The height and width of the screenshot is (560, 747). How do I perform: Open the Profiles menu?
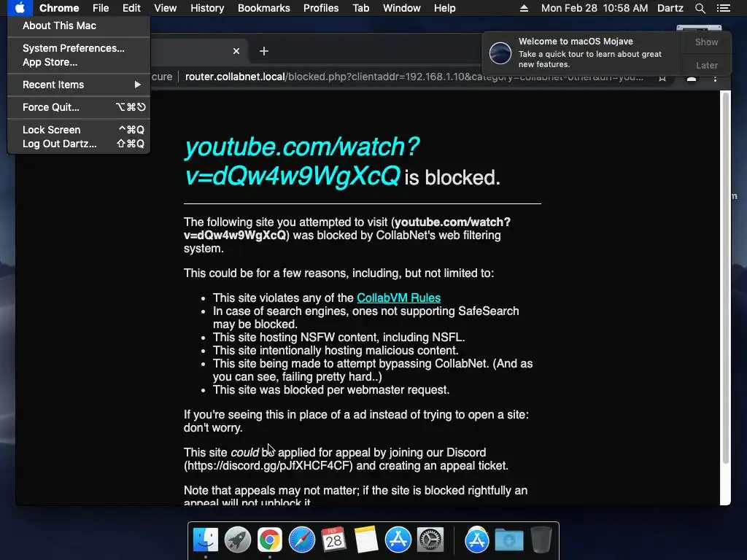[x=321, y=8]
